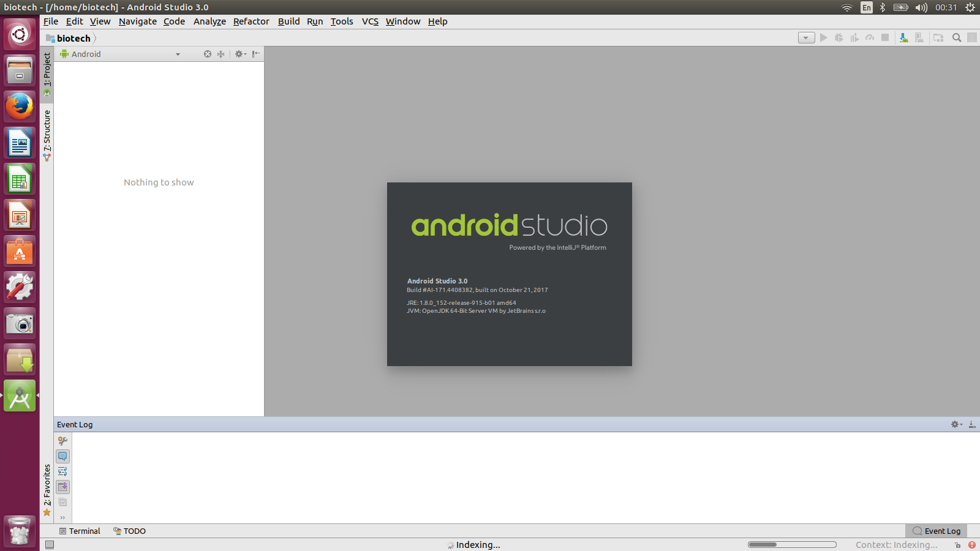Screen dimensions: 980x551
Task: Toggle soft wraps in Event Log
Action: coord(62,471)
